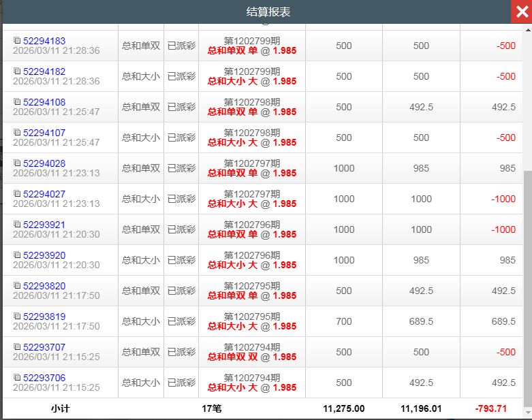The height and width of the screenshot is (420, 532).
Task: Click 已派彩 status in order 52294183 row
Action: click(181, 46)
